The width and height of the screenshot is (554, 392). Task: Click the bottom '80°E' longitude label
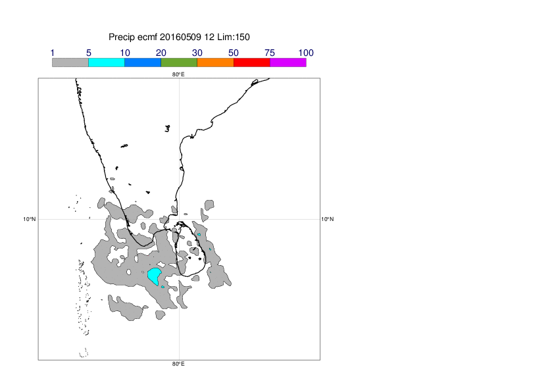pyautogui.click(x=178, y=364)
